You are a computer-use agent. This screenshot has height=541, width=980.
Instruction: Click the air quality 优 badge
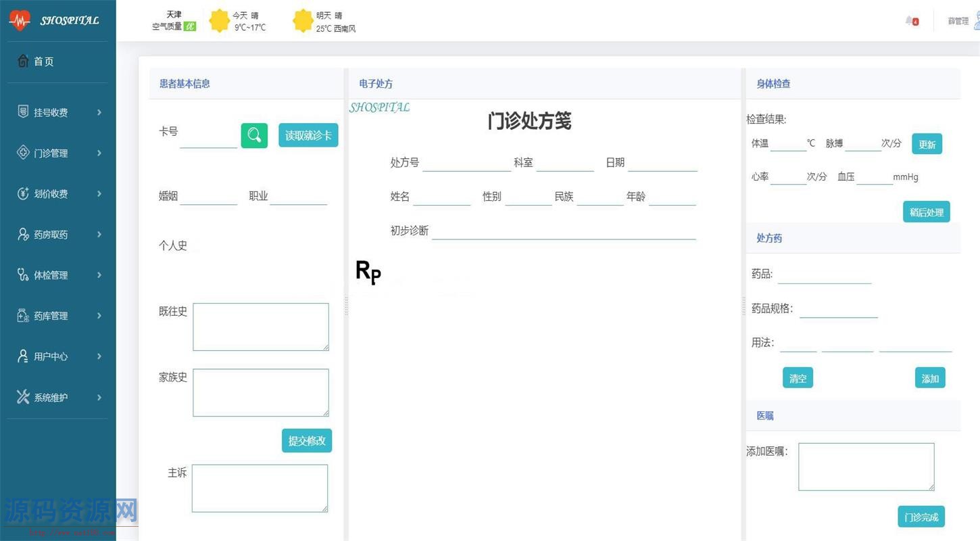point(190,27)
